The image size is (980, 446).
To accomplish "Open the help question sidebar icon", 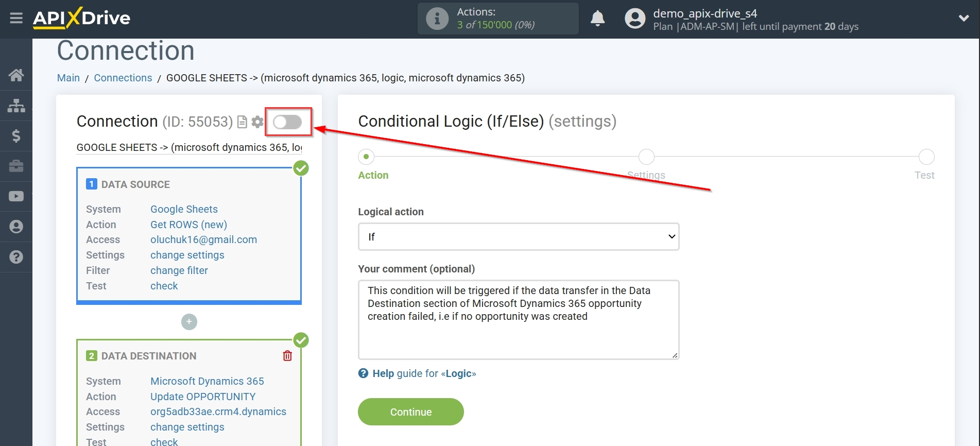I will (x=16, y=257).
